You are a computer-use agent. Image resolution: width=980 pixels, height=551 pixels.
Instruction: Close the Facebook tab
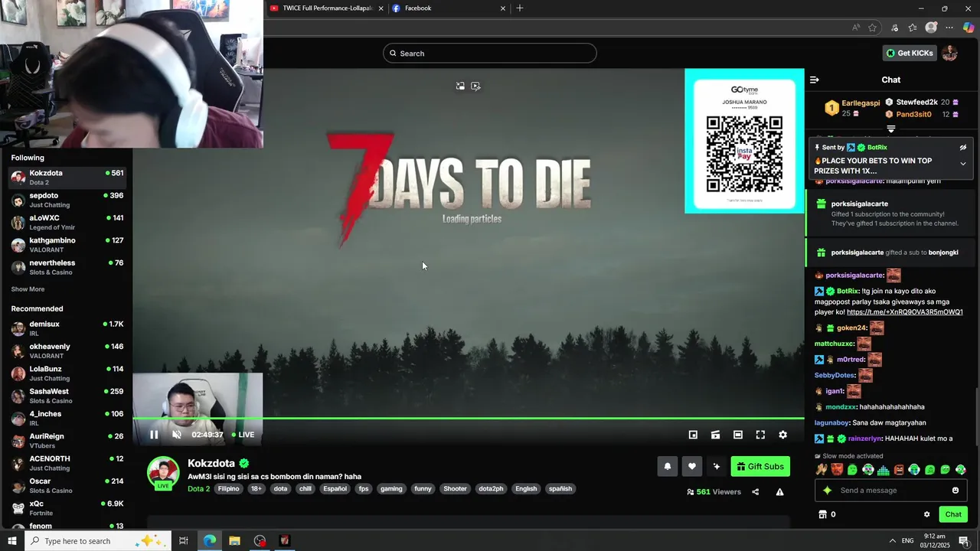(x=503, y=8)
